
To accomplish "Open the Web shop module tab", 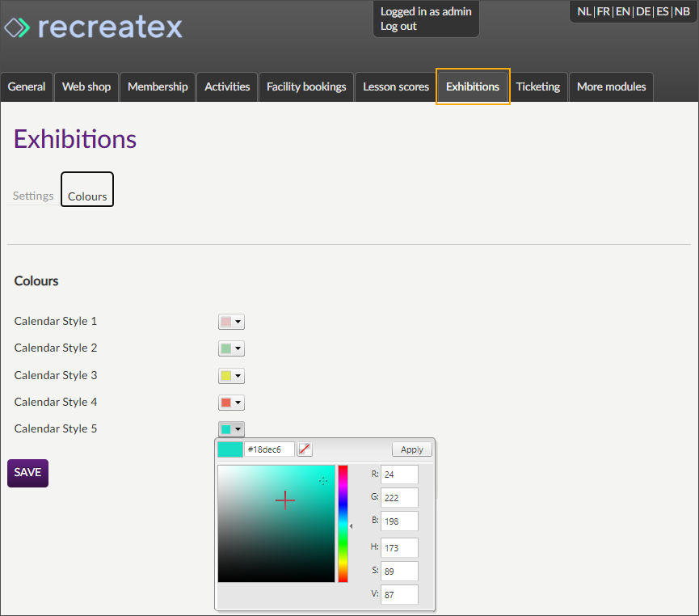I will coord(86,86).
